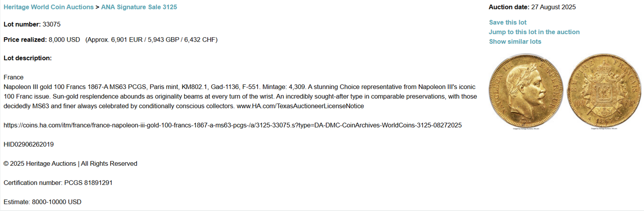Click the word France above the description
Image resolution: width=644 pixels, height=211 pixels.
[14, 77]
